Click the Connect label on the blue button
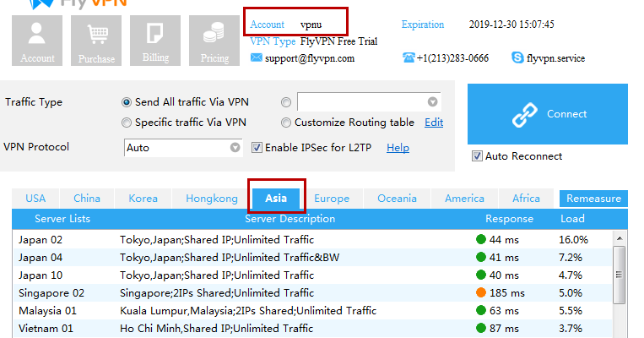 (567, 114)
